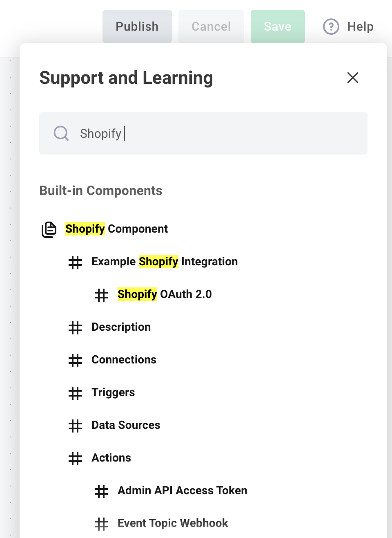Click the document icon beside Shopify Component
Viewport: 392px width, 538px height.
[49, 229]
